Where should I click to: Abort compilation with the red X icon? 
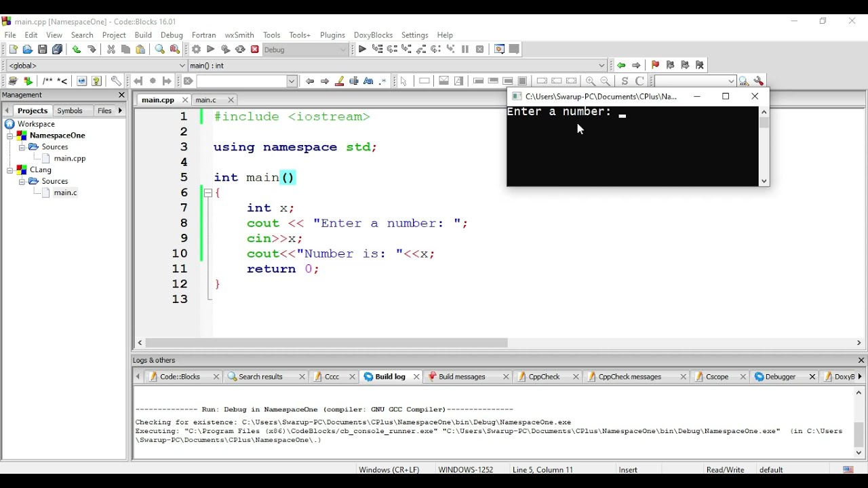click(254, 49)
